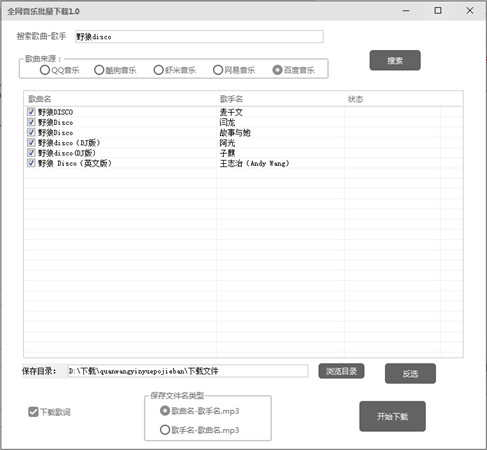Select artist cell 子麒

(x=227, y=153)
